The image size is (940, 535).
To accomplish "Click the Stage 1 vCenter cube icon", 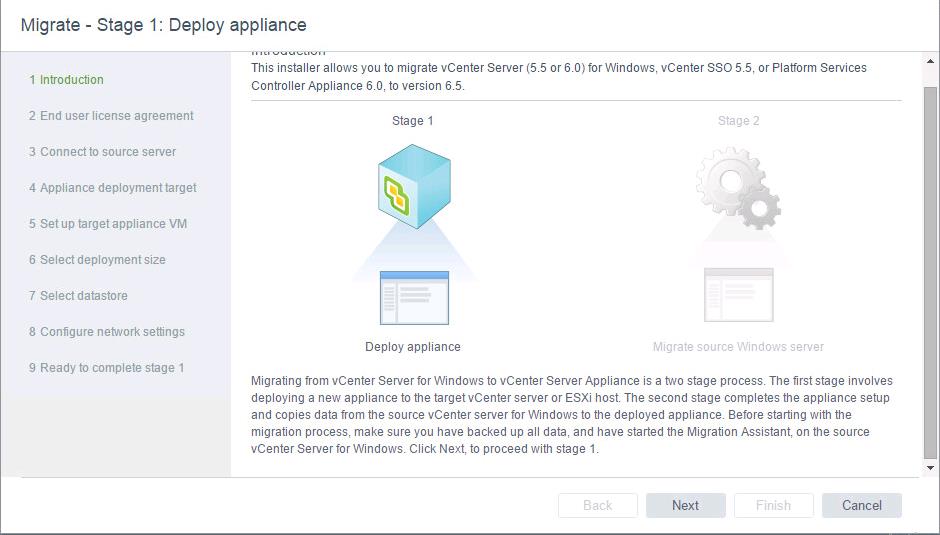I will [x=414, y=186].
